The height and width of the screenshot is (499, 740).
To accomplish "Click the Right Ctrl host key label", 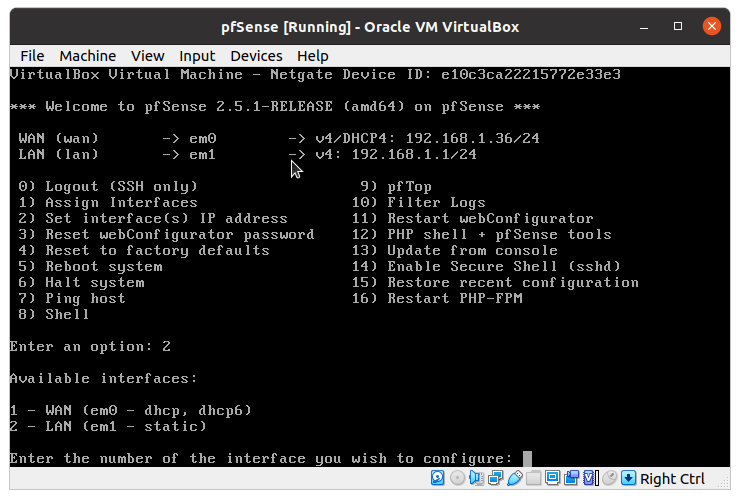I will click(x=672, y=479).
